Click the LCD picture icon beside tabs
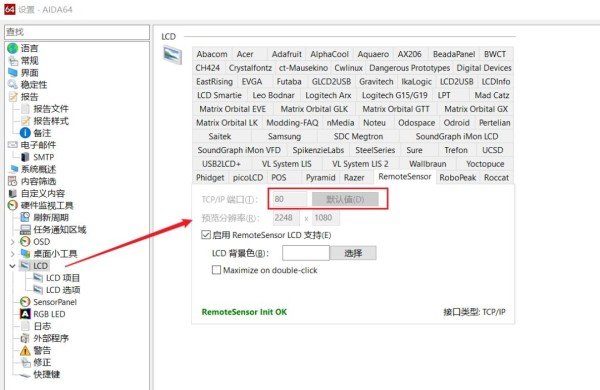Image resolution: width=600 pixels, height=390 pixels. click(x=173, y=54)
